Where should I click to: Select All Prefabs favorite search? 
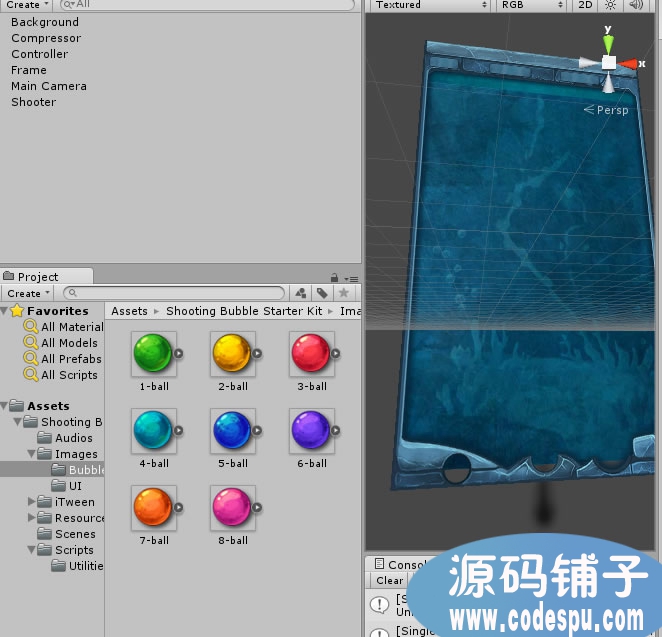[62, 359]
